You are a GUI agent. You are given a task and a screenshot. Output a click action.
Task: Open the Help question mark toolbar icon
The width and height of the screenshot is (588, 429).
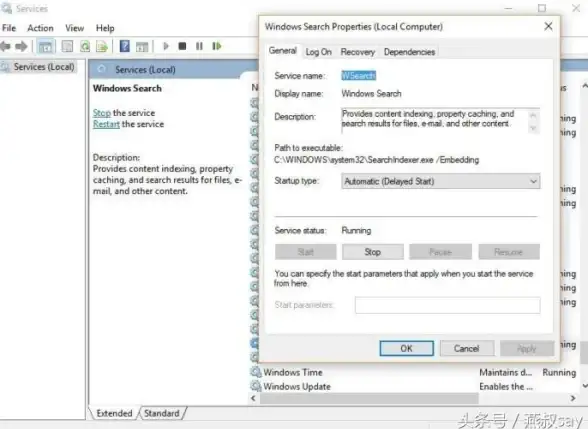tap(124, 46)
